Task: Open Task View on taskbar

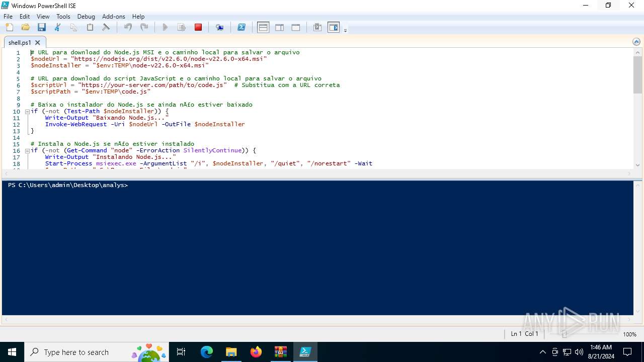Action: click(181, 352)
